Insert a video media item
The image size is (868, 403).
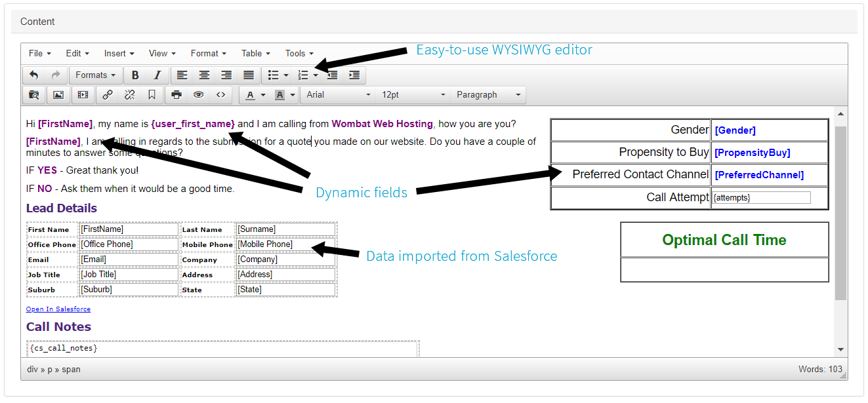coord(83,95)
